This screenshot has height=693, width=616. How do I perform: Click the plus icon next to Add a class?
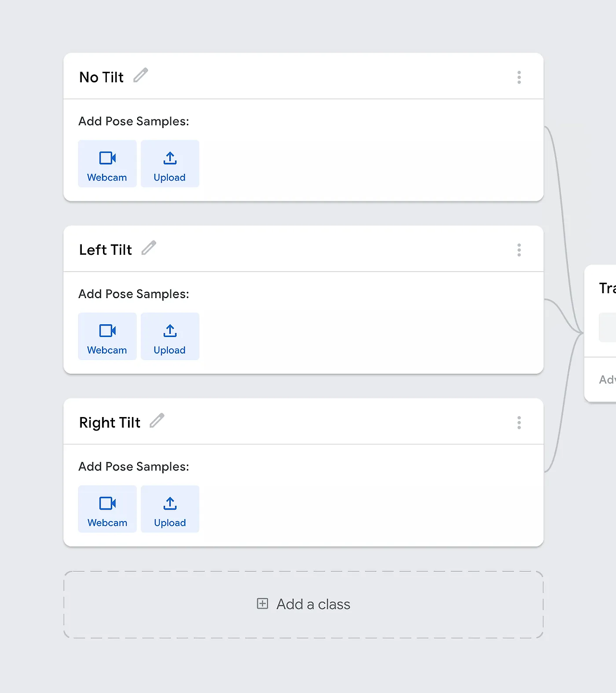coord(262,604)
